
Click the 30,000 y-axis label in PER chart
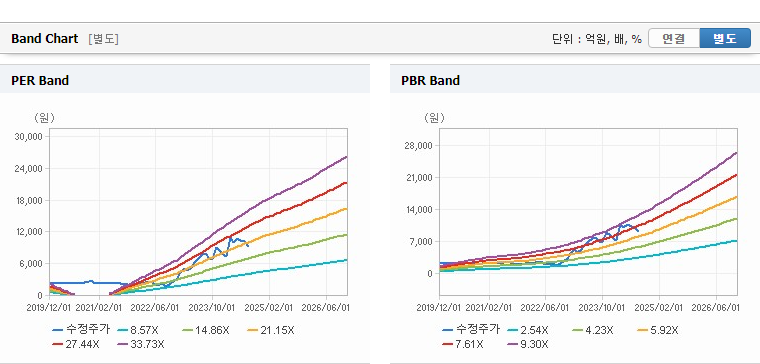point(30,137)
